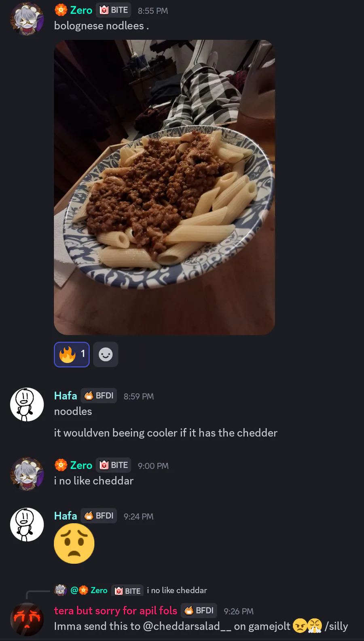Open the add reaction smiley button

pos(106,354)
